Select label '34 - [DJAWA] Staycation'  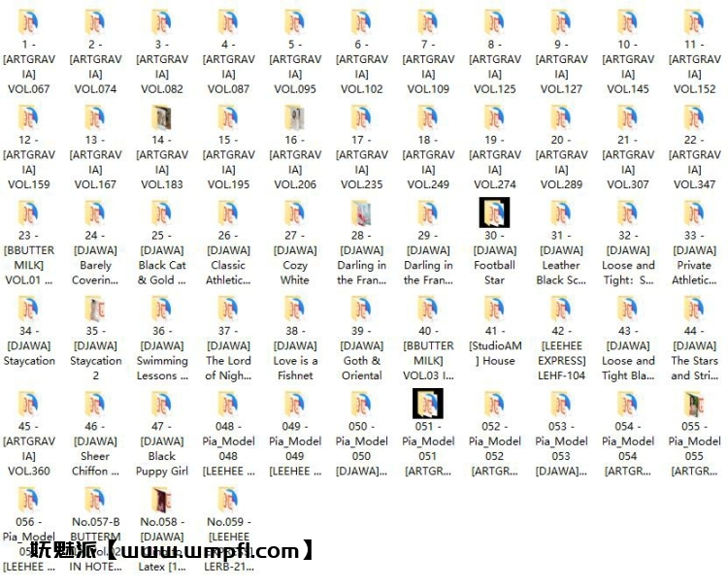click(29, 345)
